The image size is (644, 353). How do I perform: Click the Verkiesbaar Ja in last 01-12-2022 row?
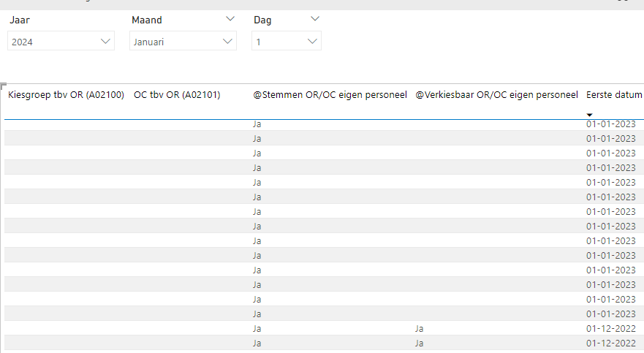[x=419, y=343]
